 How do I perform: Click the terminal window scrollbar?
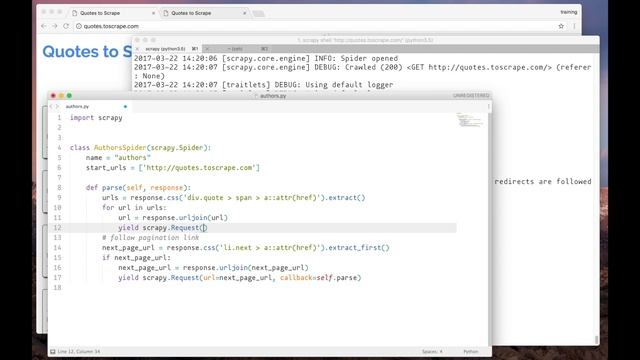(596, 340)
